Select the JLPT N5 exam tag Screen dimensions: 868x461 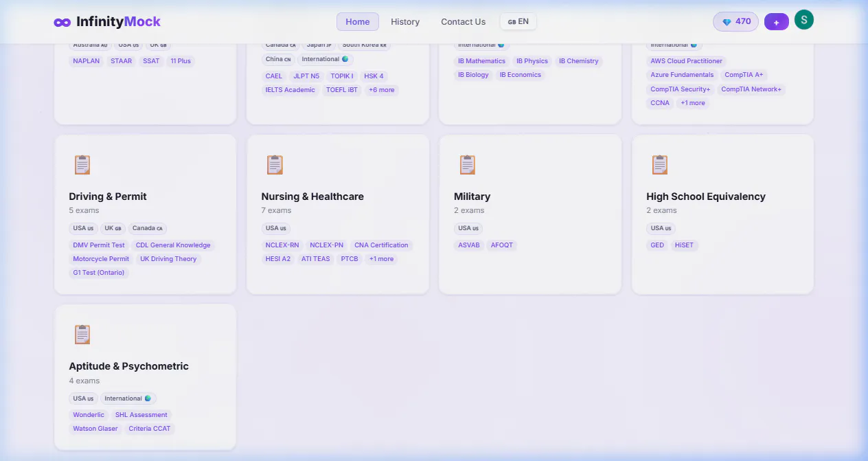306,76
